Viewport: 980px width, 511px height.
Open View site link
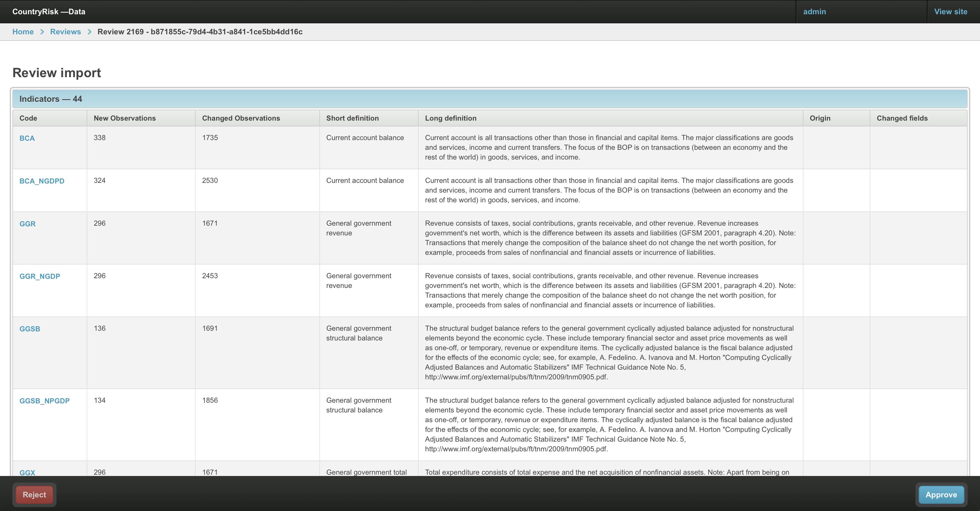coord(950,11)
